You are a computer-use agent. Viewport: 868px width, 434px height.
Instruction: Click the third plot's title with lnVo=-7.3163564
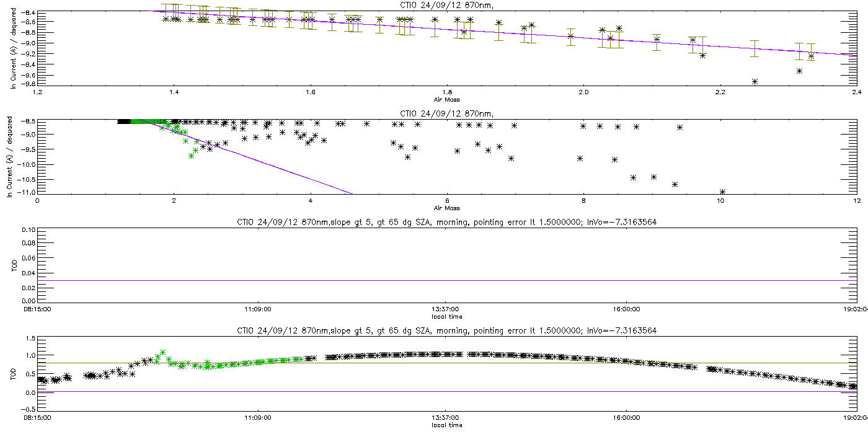447,222
